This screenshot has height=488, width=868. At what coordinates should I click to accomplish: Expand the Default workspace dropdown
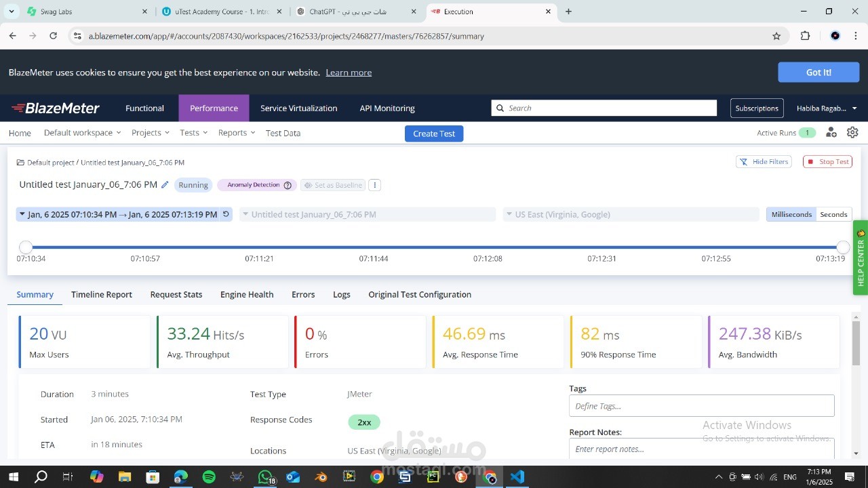(x=82, y=133)
